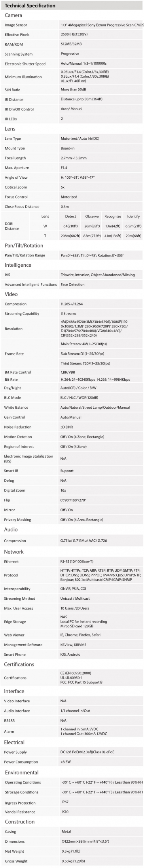Click the Face Detection value
Viewport: 144px width, 868px height.
72,284
